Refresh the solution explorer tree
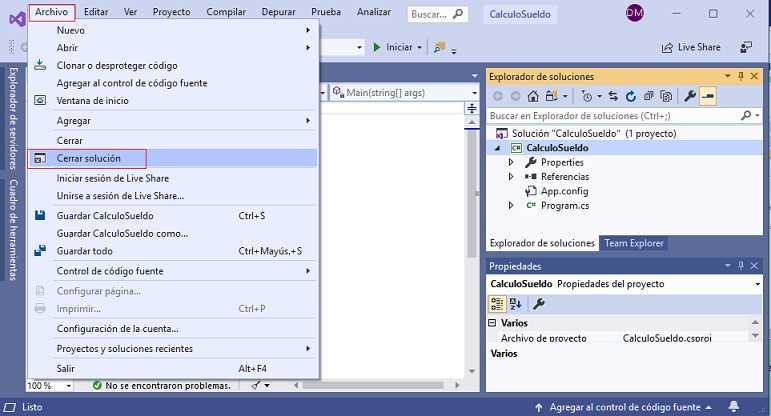This screenshot has height=416, width=771. tap(631, 96)
